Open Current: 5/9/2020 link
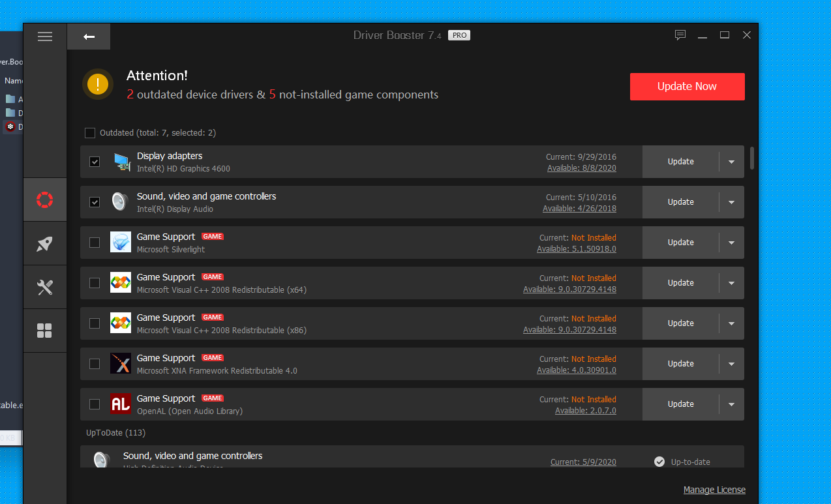Screen dimensions: 831x504 click(x=583, y=462)
